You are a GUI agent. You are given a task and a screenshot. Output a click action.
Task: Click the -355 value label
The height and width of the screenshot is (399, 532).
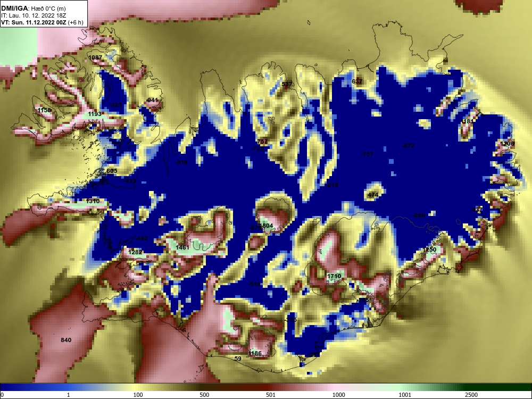(x=290, y=320)
